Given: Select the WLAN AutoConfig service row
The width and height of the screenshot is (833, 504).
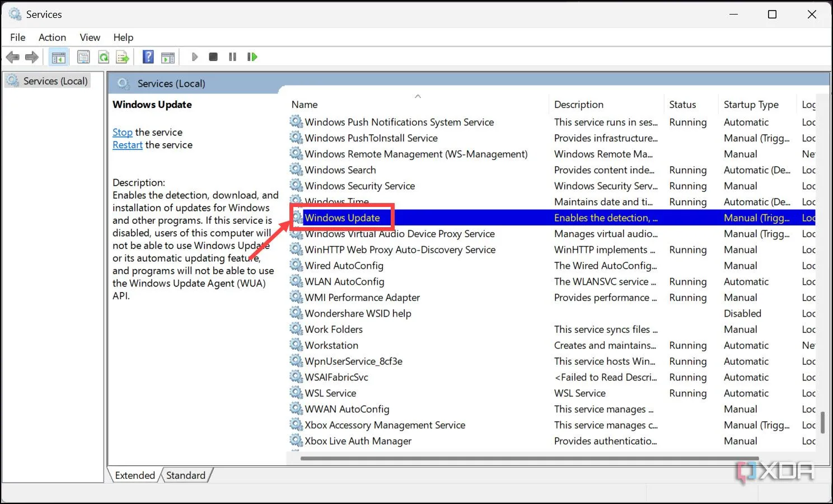Looking at the screenshot, I should coord(344,282).
